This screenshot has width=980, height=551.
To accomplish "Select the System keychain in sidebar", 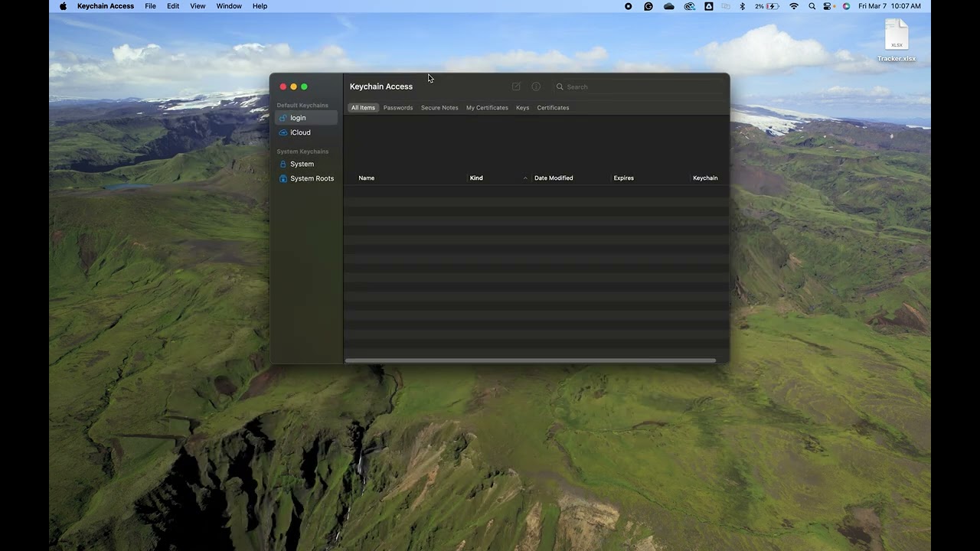I will click(x=306, y=164).
